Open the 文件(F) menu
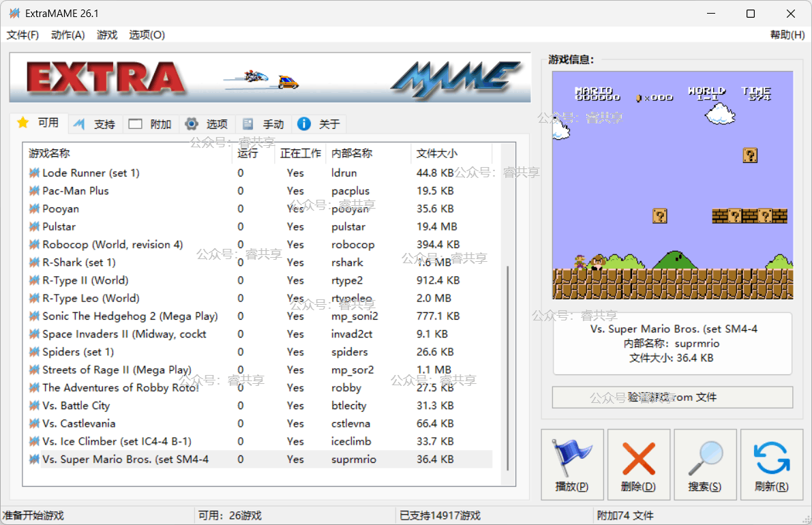The width and height of the screenshot is (812, 525). pyautogui.click(x=22, y=35)
